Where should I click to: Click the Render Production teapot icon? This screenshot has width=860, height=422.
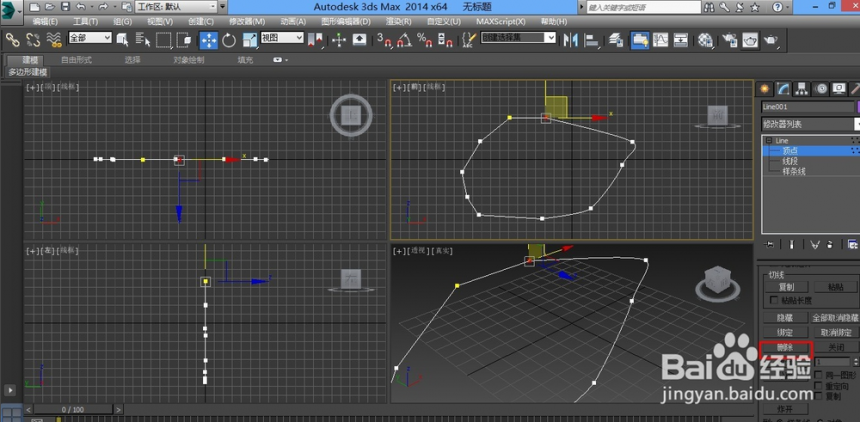[x=772, y=40]
